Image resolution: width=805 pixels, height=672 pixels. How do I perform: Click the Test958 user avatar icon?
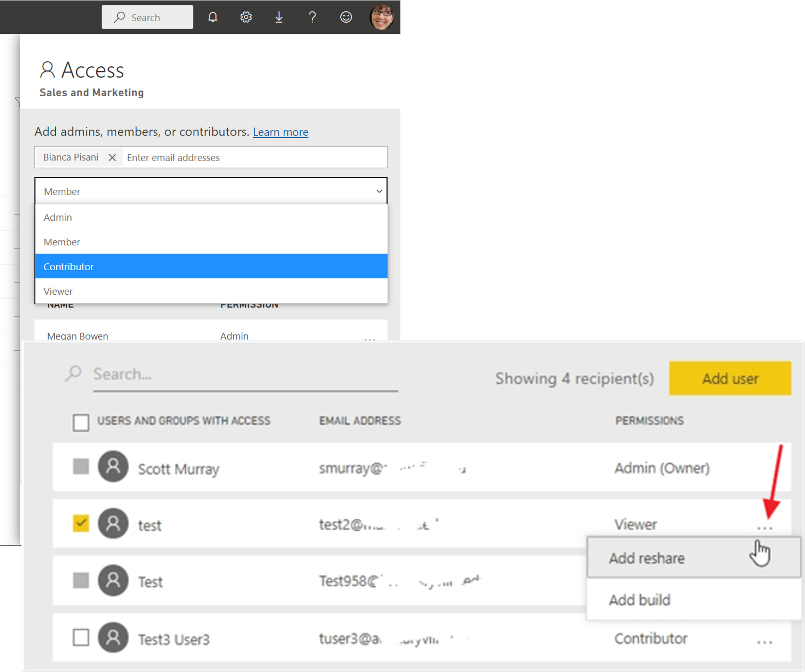click(113, 580)
